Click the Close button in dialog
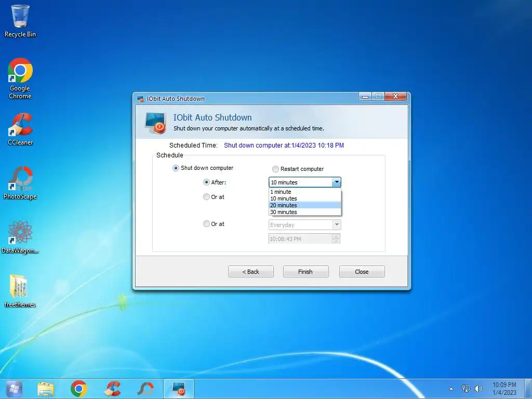 (x=362, y=272)
